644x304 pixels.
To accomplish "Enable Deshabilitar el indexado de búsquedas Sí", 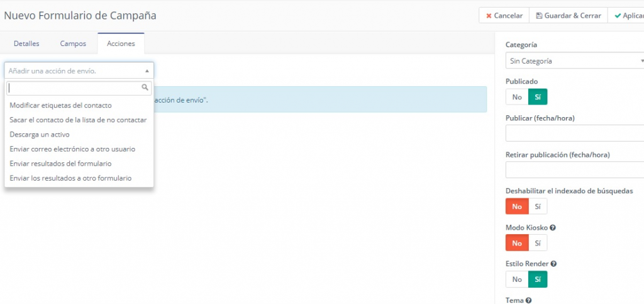I will click(538, 206).
